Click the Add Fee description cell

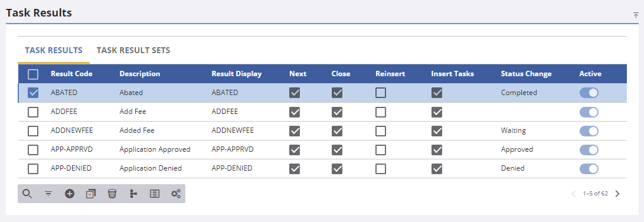[x=133, y=112]
